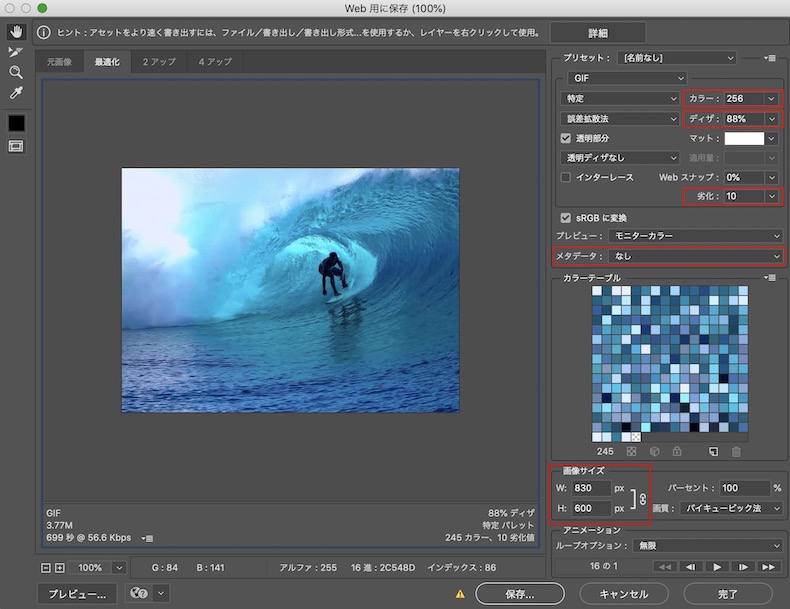Delete selected colors trash icon
The height and width of the screenshot is (609, 790).
click(x=736, y=452)
